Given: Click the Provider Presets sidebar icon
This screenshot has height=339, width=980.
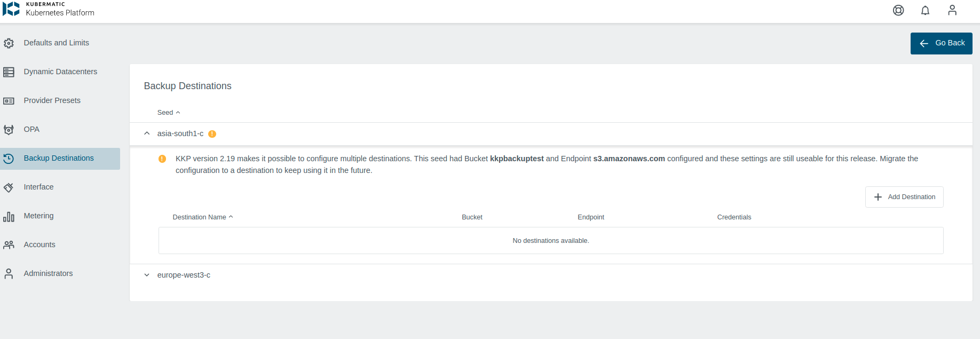Looking at the screenshot, I should pyautogui.click(x=9, y=101).
